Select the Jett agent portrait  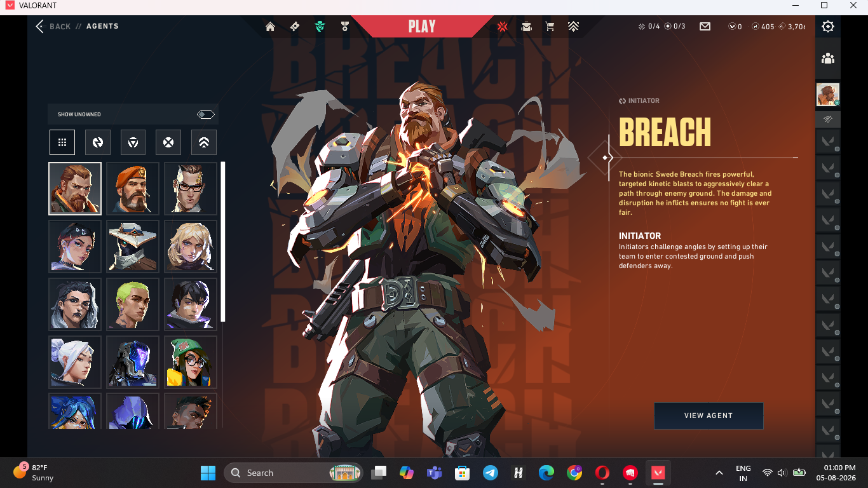[x=75, y=362]
